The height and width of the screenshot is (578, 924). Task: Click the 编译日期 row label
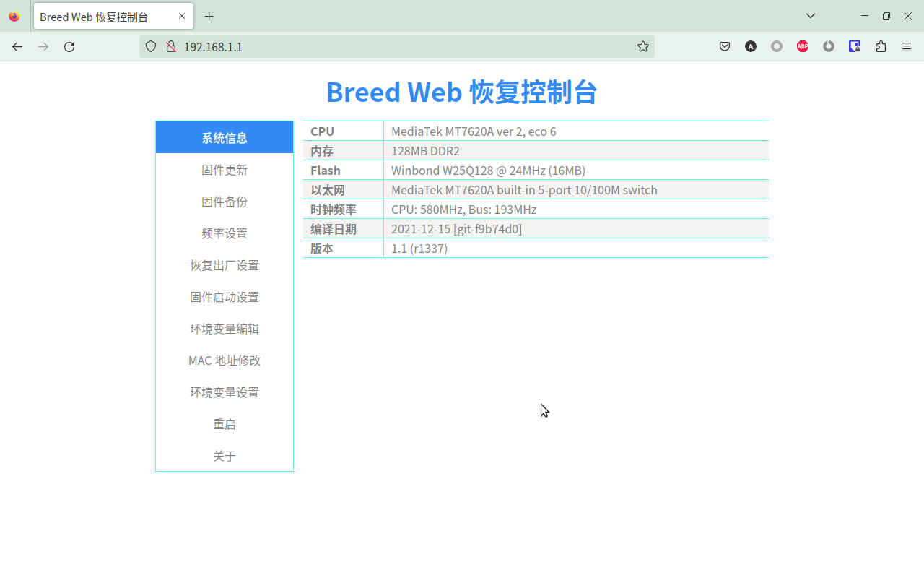(334, 229)
